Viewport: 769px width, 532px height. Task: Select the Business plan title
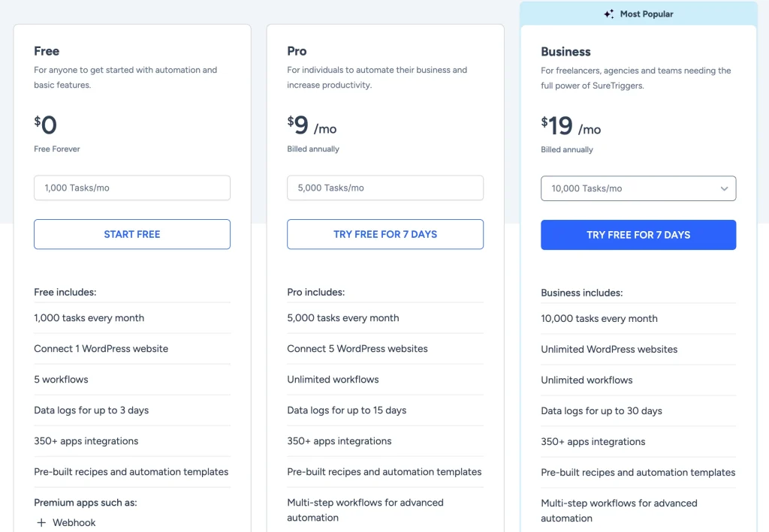coord(565,52)
